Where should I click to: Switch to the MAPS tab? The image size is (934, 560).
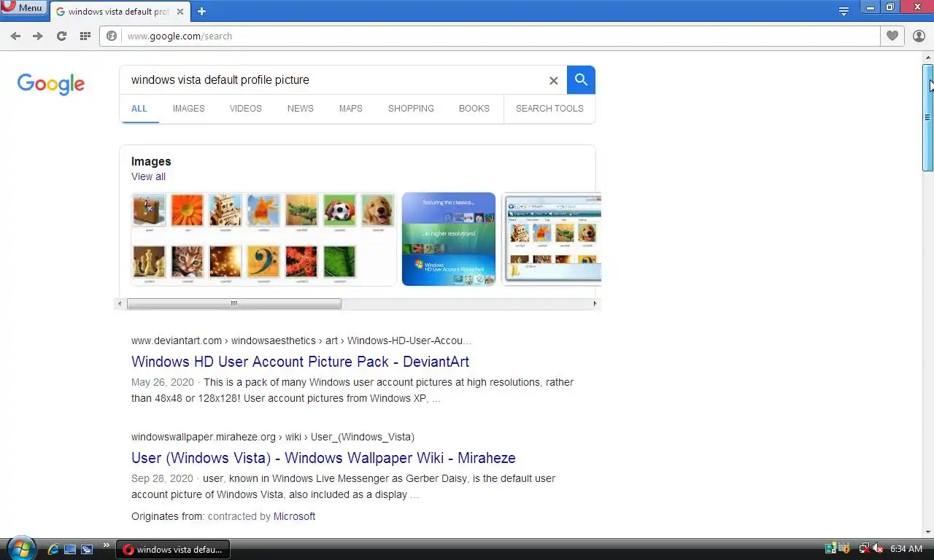click(351, 109)
